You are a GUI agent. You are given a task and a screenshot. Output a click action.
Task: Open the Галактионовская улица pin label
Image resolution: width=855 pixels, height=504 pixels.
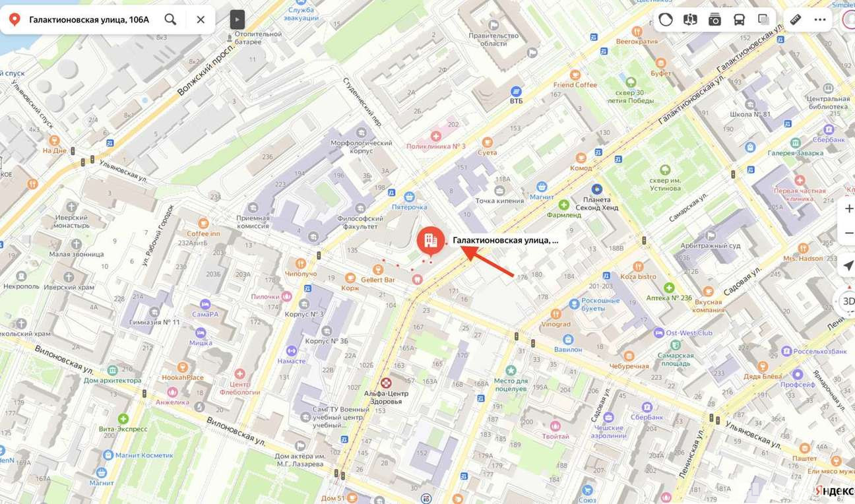pos(505,241)
